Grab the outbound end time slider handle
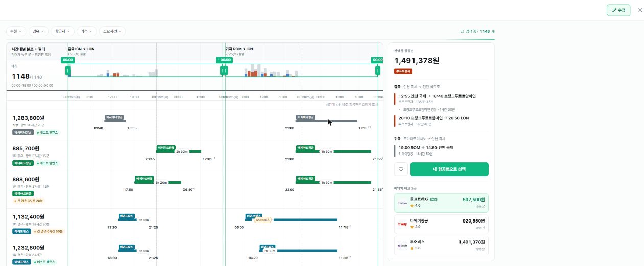The image size is (644, 266). (x=223, y=71)
